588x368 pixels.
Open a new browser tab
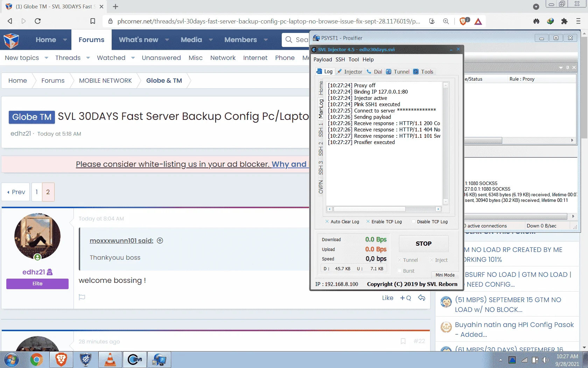pyautogui.click(x=115, y=6)
